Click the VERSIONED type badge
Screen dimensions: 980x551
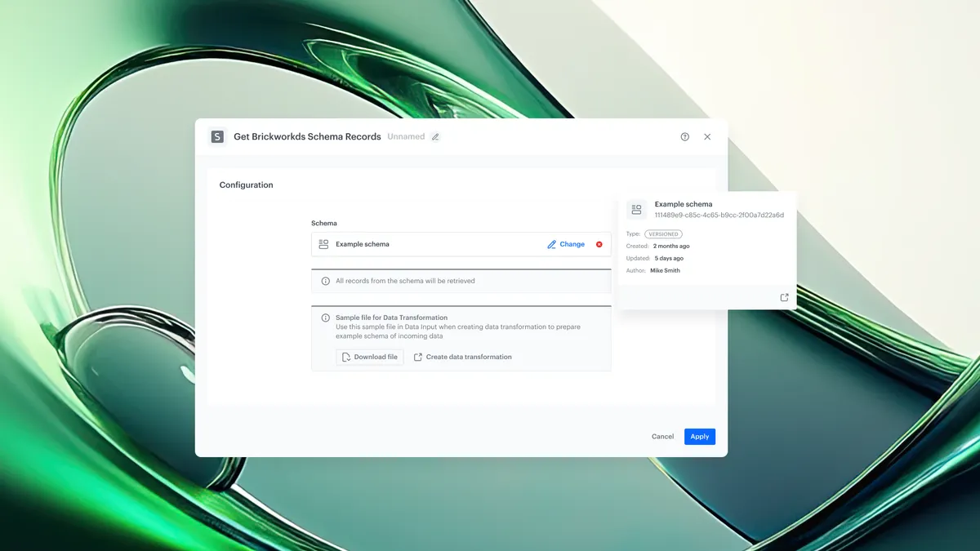coord(663,234)
